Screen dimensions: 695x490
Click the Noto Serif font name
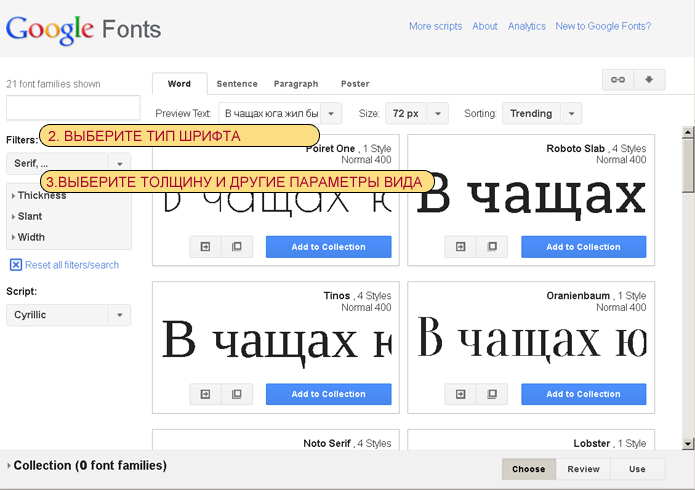[x=327, y=443]
